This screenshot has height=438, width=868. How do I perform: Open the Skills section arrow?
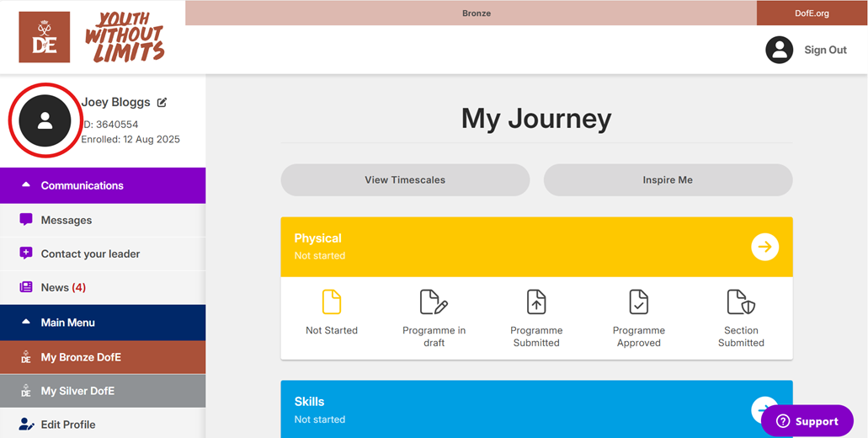pyautogui.click(x=764, y=409)
